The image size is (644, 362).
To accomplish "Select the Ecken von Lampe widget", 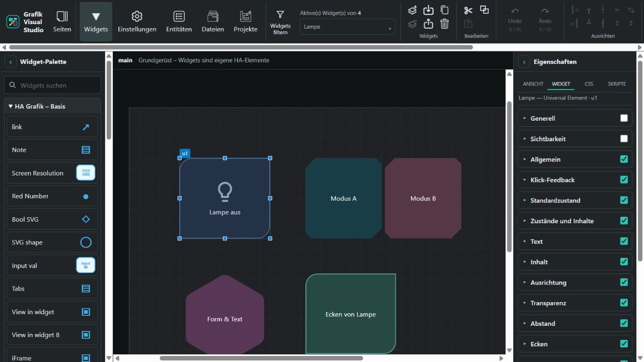I will tap(351, 314).
